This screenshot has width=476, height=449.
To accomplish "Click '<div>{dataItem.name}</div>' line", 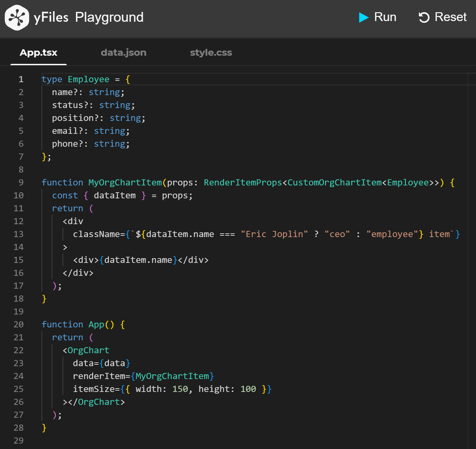I will pos(141,260).
